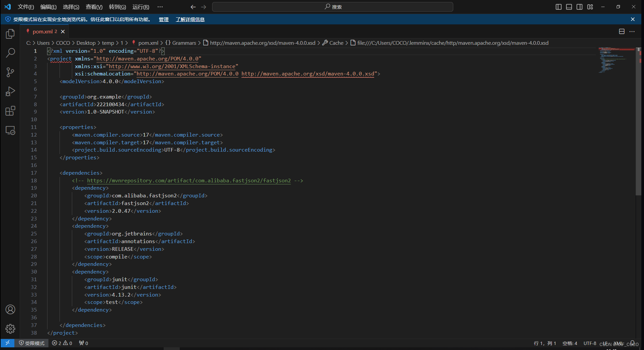The image size is (644, 350).
Task: Click the 了解详细信息 link
Action: pos(190,19)
